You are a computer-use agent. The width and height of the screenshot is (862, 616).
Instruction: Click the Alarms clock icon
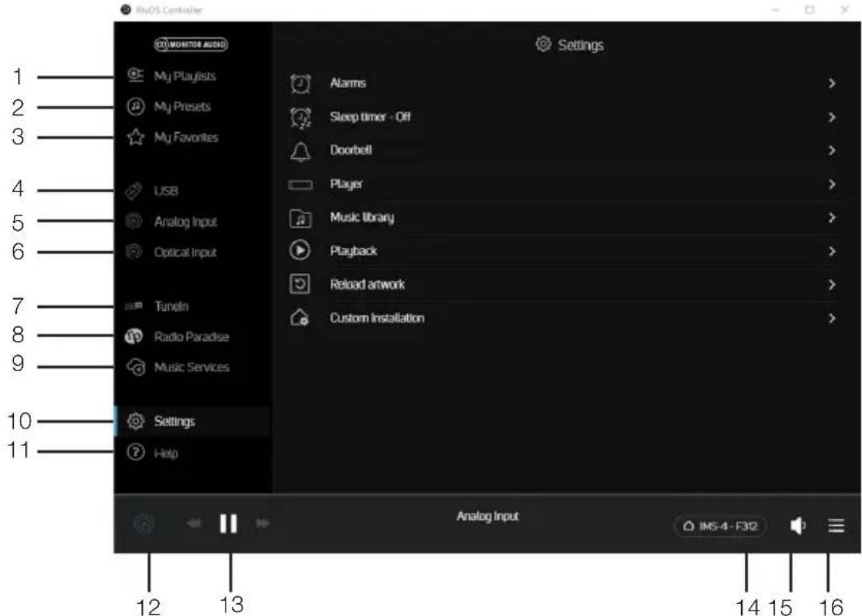coord(300,84)
